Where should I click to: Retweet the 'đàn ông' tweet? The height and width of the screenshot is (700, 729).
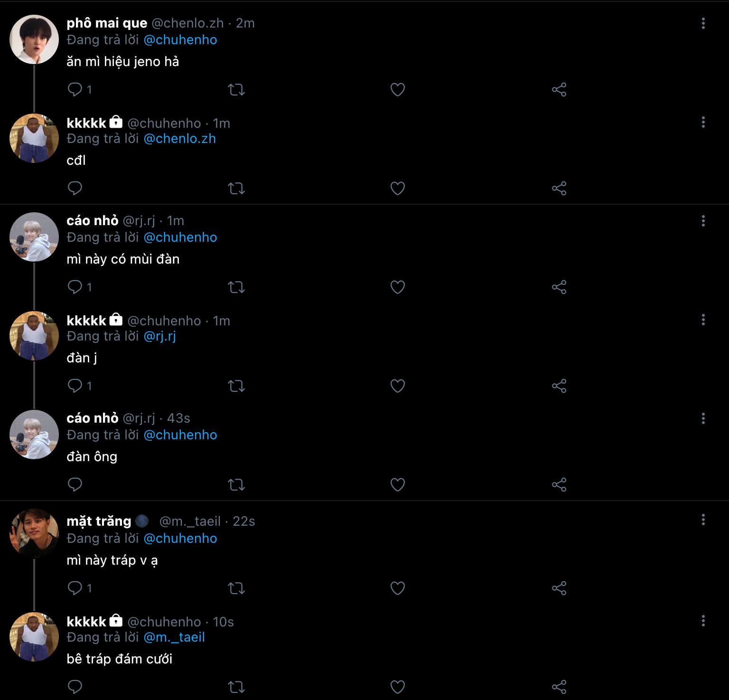pos(236,484)
